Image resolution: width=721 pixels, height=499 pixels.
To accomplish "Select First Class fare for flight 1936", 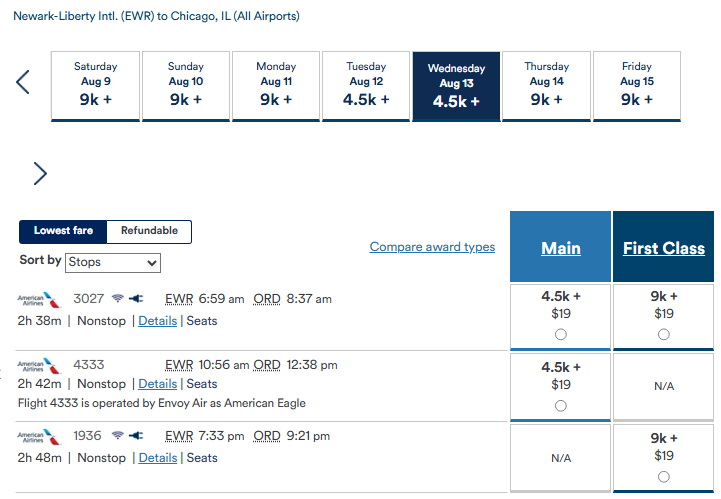I will click(x=664, y=477).
